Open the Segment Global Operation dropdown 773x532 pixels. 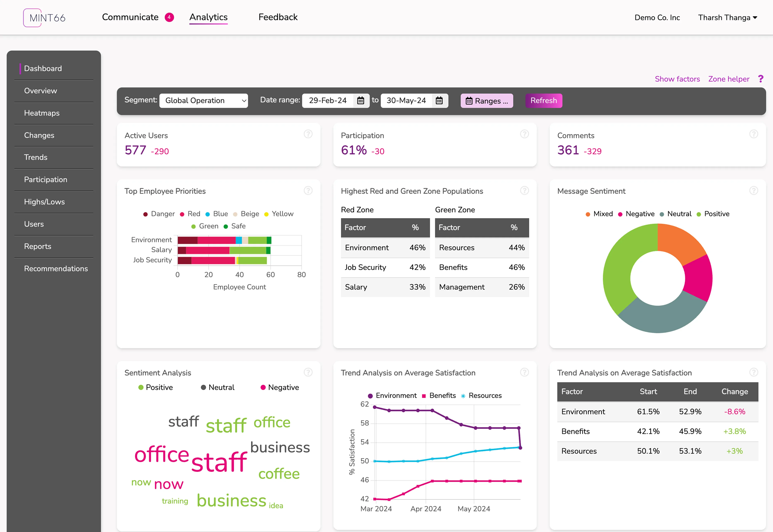(x=204, y=101)
